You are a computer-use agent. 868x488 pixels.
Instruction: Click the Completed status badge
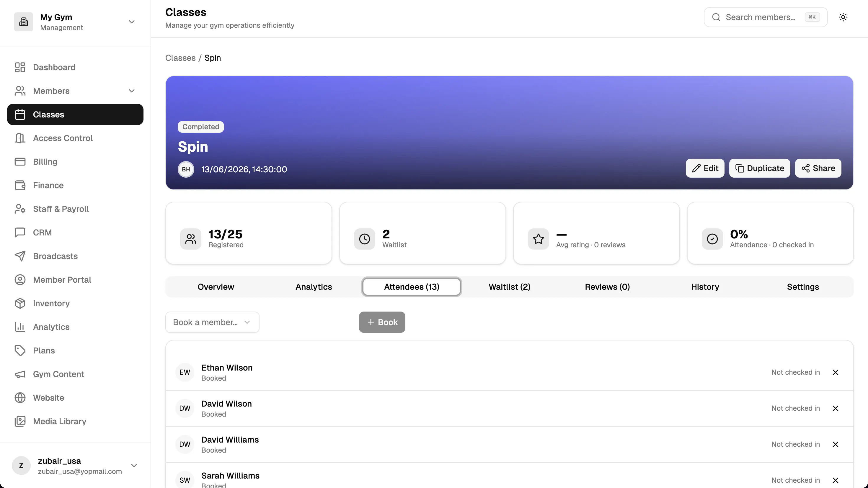tap(201, 127)
